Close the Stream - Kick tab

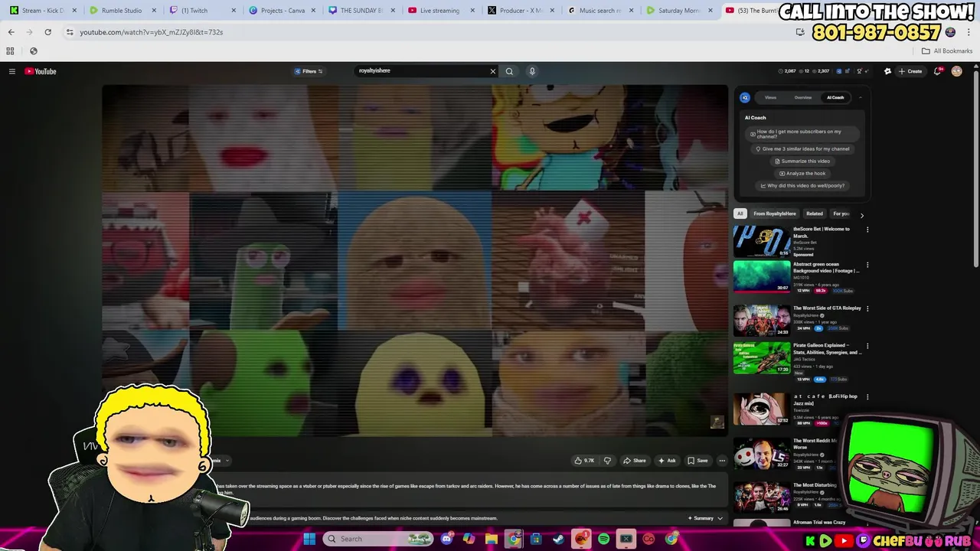[74, 11]
